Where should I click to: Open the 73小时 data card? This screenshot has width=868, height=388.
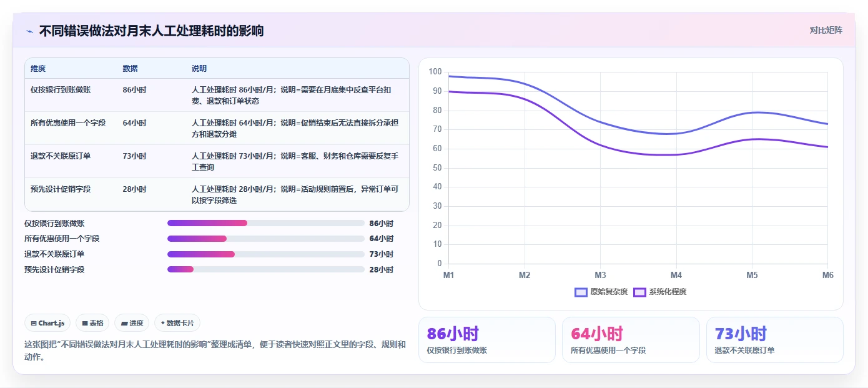775,340
